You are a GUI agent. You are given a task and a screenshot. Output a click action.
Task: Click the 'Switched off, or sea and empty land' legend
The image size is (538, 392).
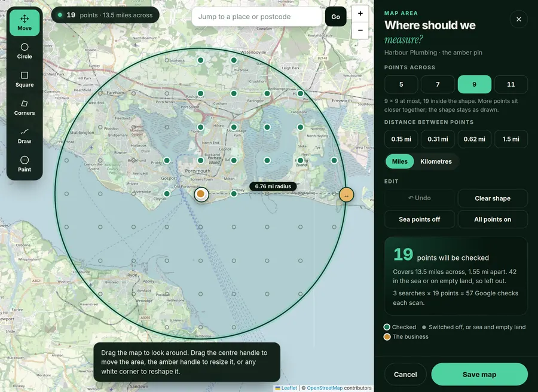[474, 327]
